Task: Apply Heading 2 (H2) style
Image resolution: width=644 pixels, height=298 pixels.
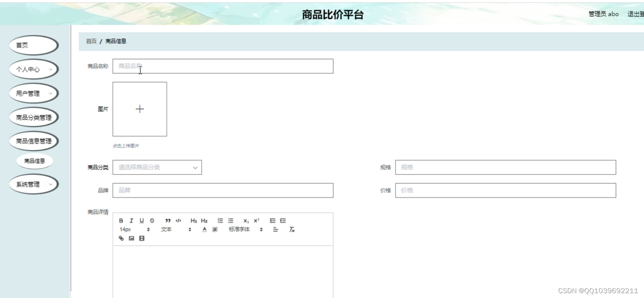Action: (x=204, y=220)
